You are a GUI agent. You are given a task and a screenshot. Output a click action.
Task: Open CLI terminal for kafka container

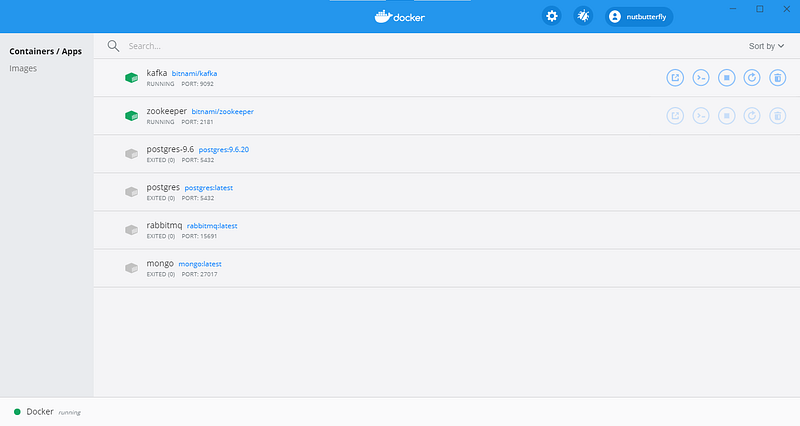(701, 78)
